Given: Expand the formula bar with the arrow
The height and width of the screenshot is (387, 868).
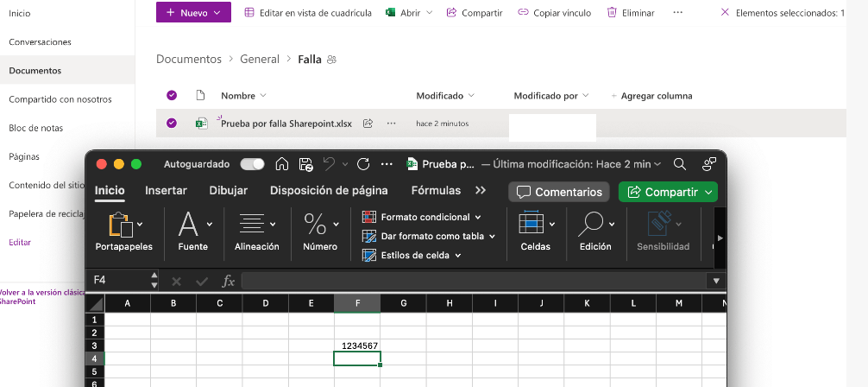Looking at the screenshot, I should click(x=716, y=281).
